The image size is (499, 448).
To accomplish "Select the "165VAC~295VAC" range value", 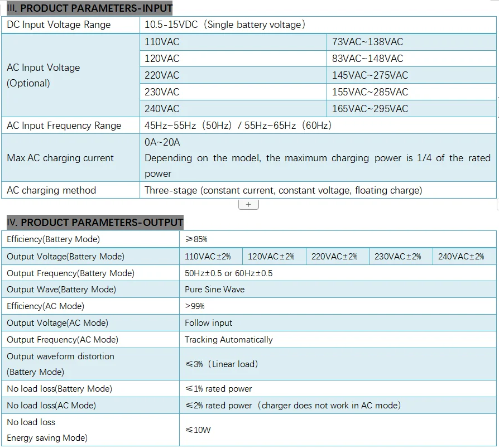I will tap(368, 108).
